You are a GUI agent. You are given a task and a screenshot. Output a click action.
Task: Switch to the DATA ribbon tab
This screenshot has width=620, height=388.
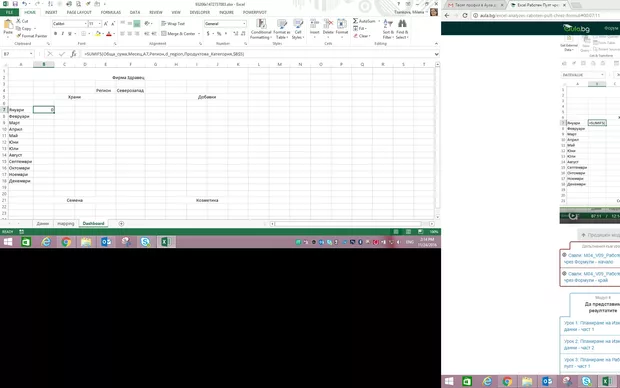coord(135,13)
